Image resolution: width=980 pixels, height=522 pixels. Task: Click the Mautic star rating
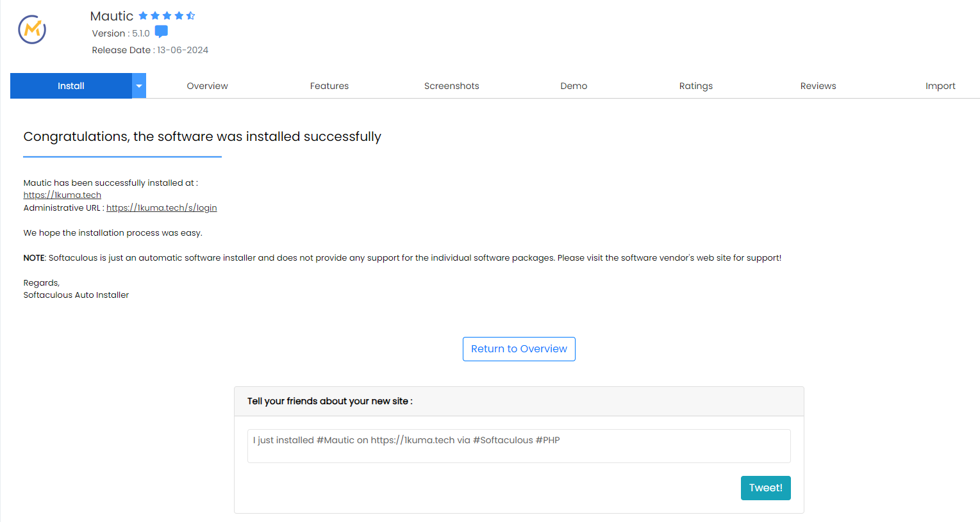pyautogui.click(x=167, y=16)
